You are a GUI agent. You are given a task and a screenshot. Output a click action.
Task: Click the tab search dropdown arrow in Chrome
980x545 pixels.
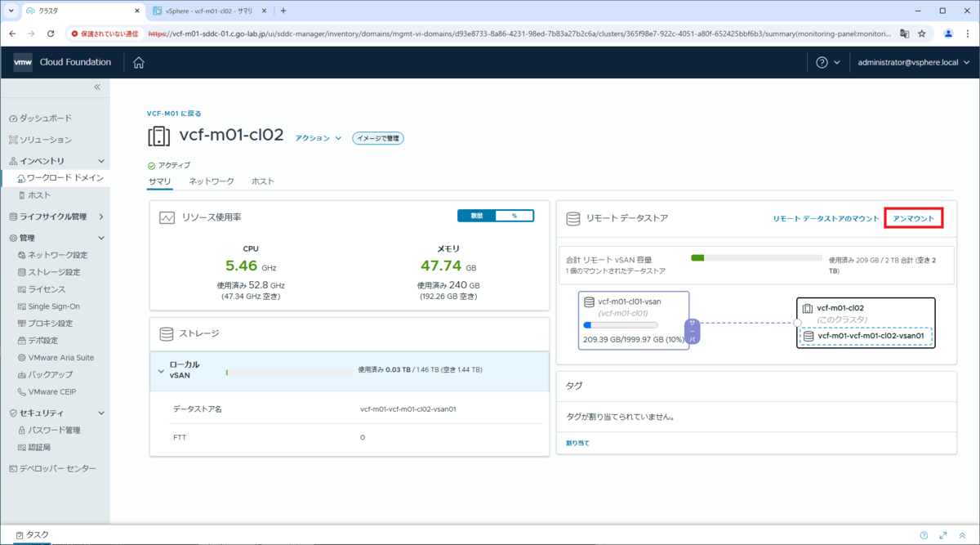11,11
